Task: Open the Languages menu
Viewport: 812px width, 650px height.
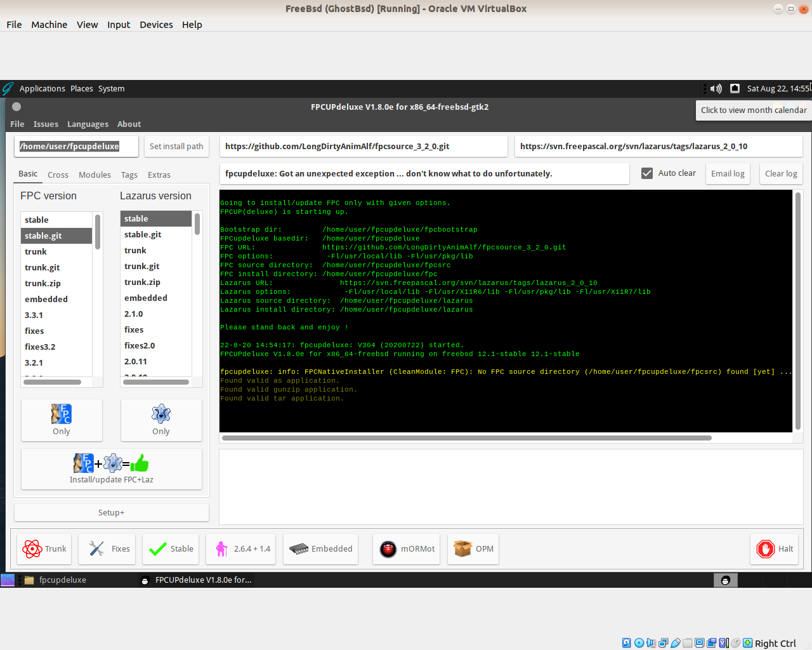Action: 88,124
